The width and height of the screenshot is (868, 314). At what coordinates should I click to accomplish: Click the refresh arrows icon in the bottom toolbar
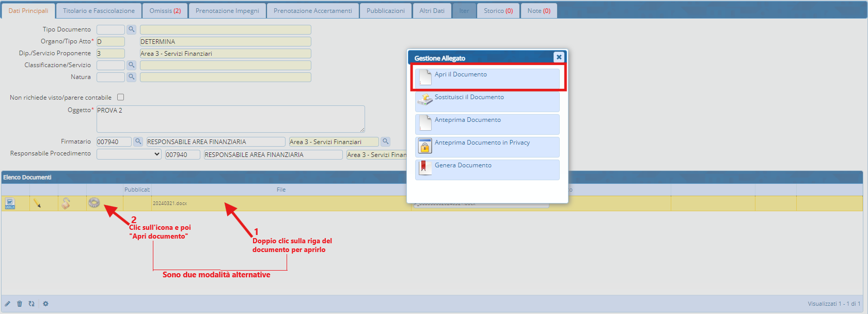point(31,304)
